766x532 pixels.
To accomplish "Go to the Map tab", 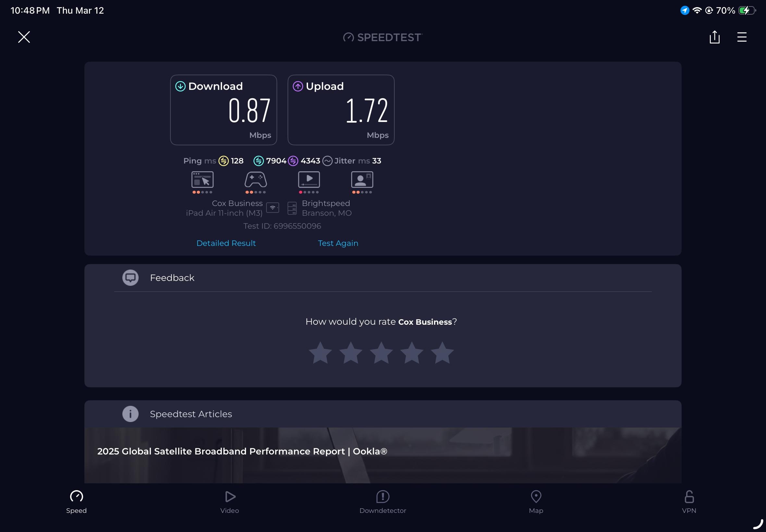I will coord(536,502).
